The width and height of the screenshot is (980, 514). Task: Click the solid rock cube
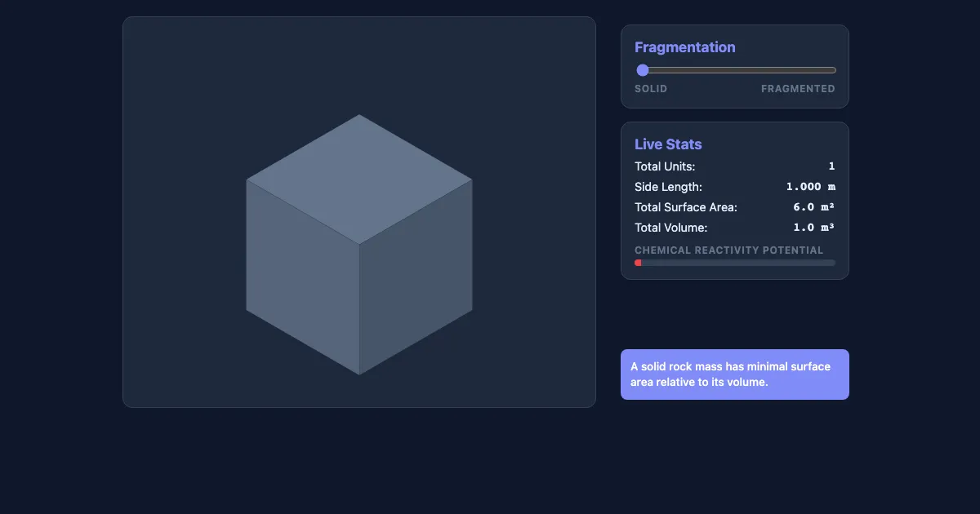click(x=359, y=245)
